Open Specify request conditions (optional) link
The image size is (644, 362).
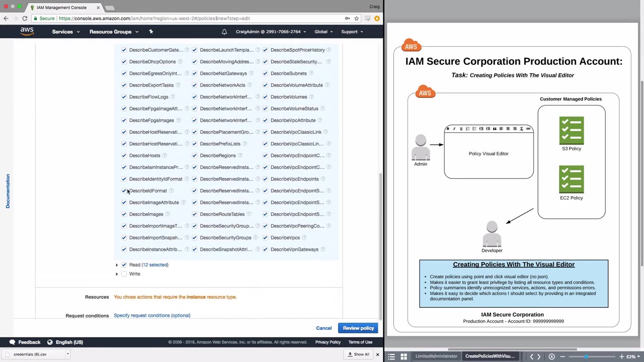click(152, 315)
